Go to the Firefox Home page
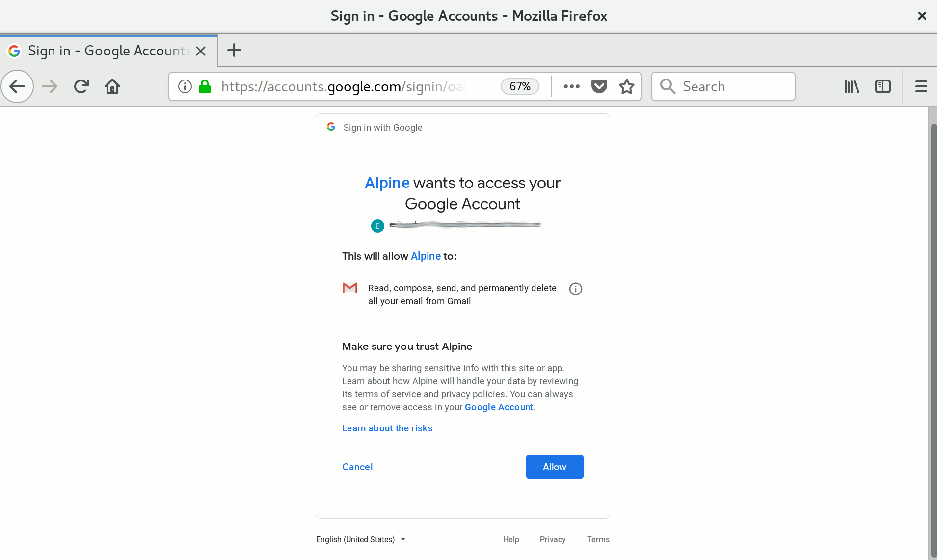This screenshot has height=560, width=937. pyautogui.click(x=112, y=86)
